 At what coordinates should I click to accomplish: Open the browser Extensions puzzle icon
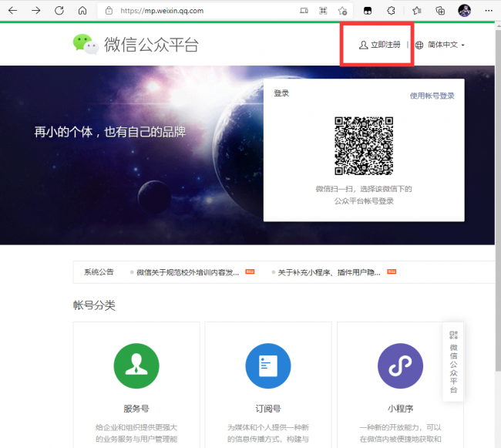pos(391,11)
